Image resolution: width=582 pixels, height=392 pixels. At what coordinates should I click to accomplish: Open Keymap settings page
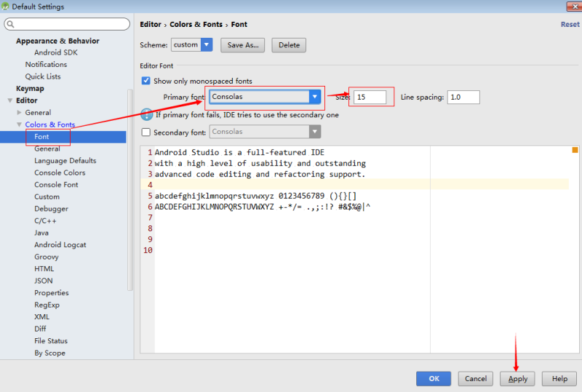(30, 88)
